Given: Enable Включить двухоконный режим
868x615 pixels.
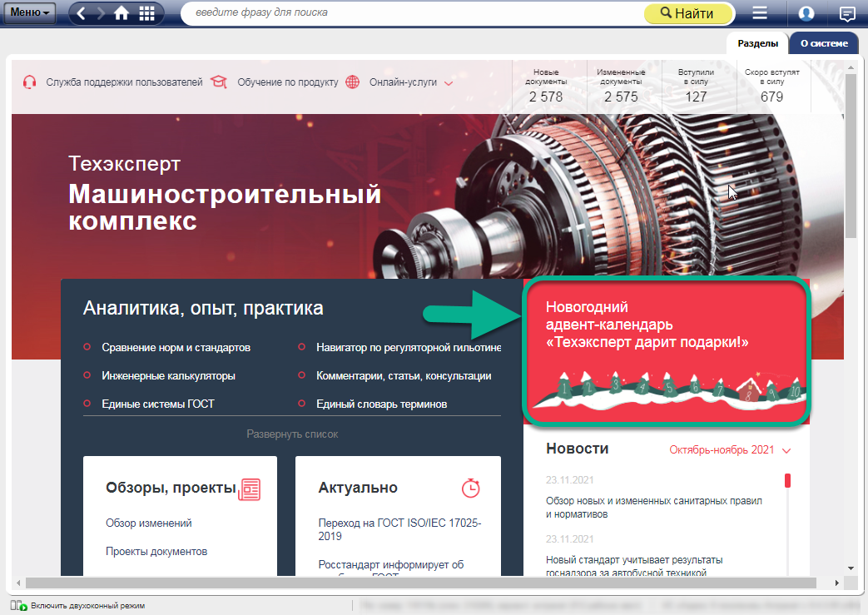Looking at the screenshot, I should point(87,606).
